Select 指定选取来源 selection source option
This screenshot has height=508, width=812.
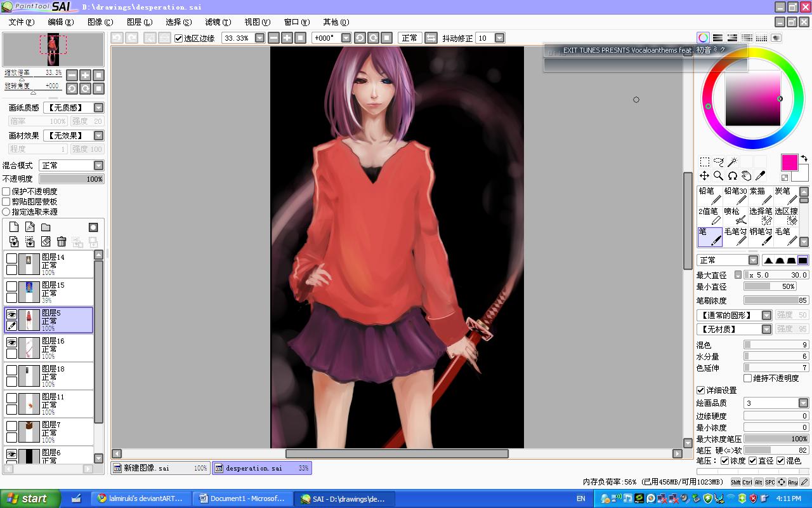6,211
